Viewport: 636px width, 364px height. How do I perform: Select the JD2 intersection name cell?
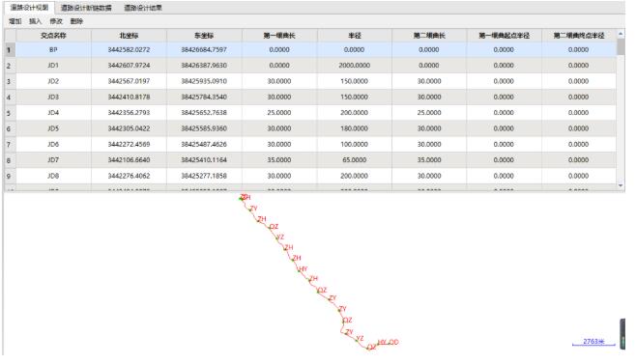53,81
